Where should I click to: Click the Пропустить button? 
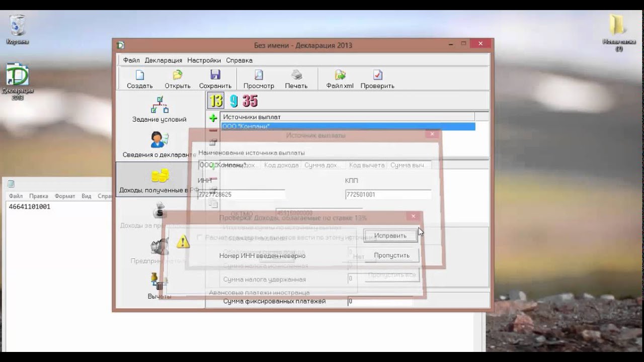pyautogui.click(x=391, y=255)
